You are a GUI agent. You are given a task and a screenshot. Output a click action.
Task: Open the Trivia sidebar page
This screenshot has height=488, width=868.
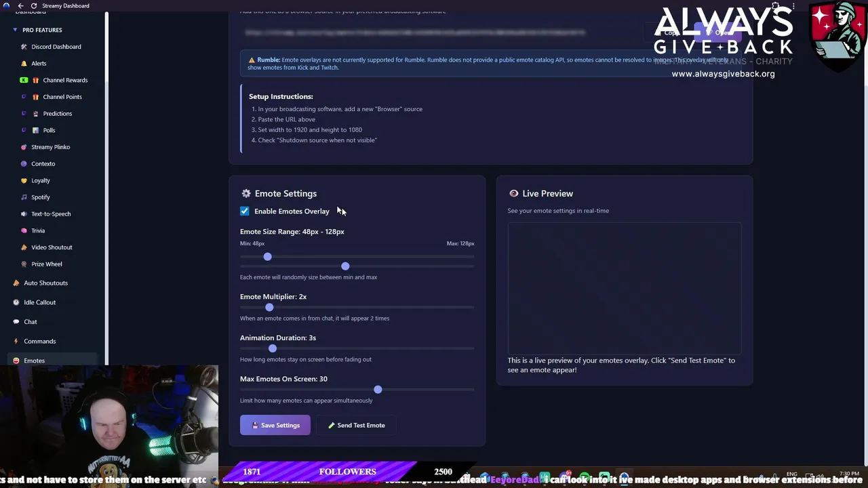pos(38,230)
